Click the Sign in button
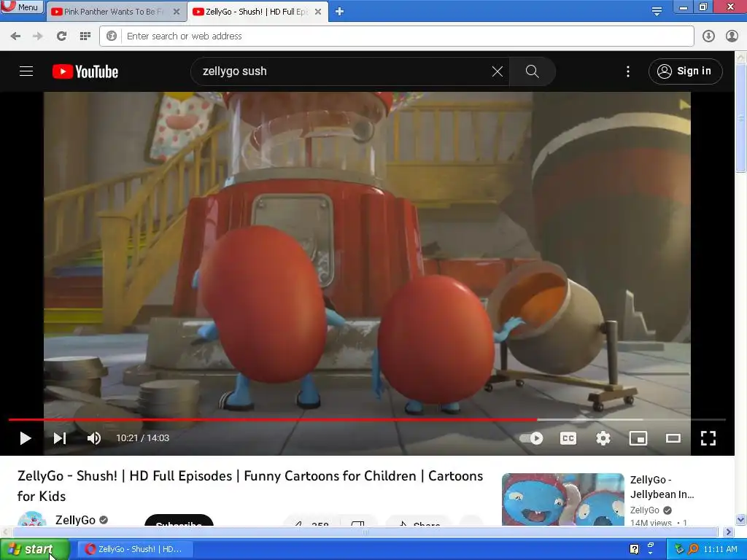This screenshot has height=560, width=747. 685,71
